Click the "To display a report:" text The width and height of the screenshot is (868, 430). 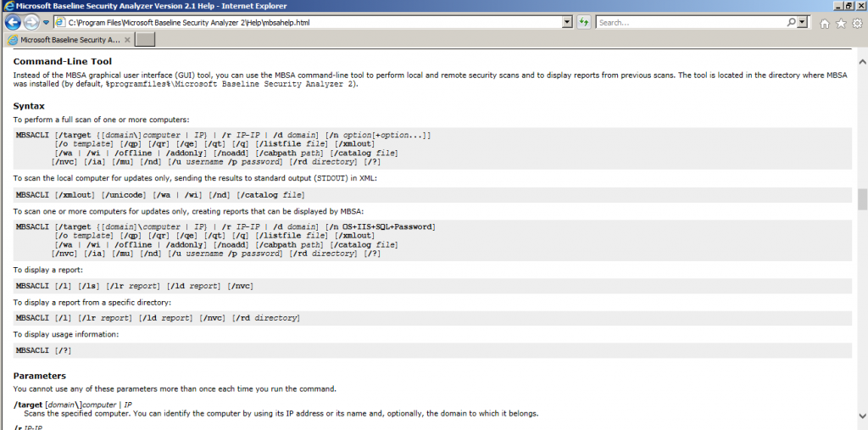pos(48,270)
